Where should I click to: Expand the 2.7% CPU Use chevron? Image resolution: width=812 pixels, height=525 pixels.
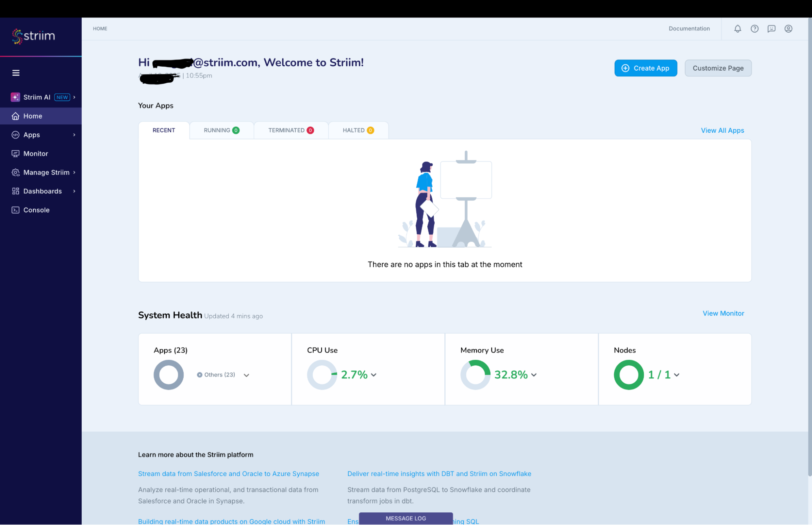click(374, 375)
